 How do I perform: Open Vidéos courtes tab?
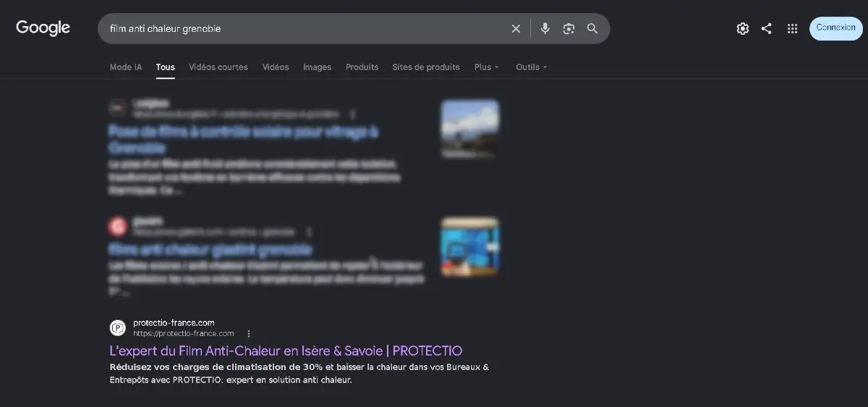point(218,67)
